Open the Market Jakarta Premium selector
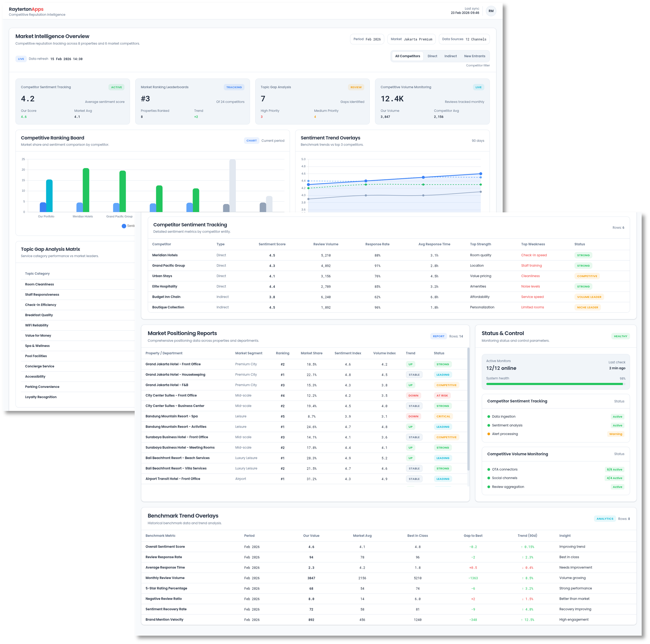The image size is (650, 644). tap(411, 39)
